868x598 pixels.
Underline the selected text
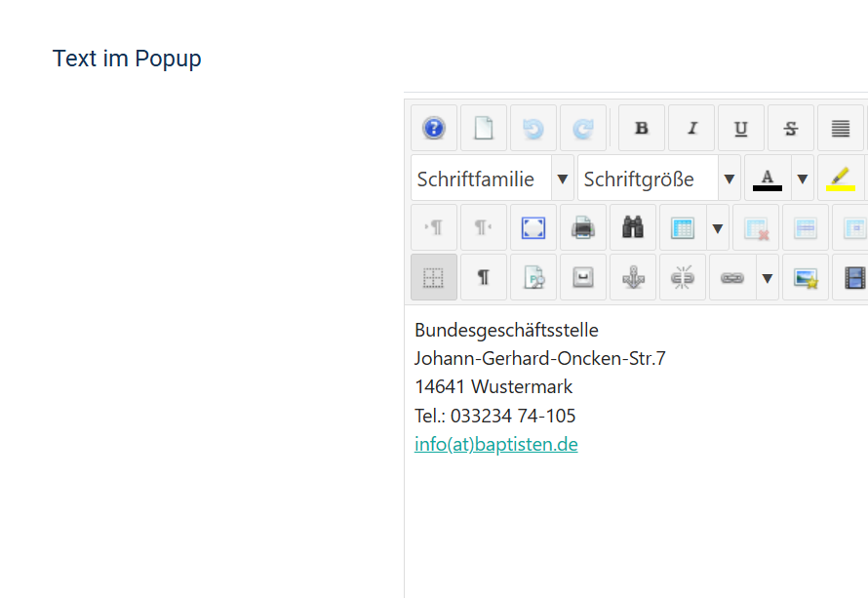click(741, 128)
